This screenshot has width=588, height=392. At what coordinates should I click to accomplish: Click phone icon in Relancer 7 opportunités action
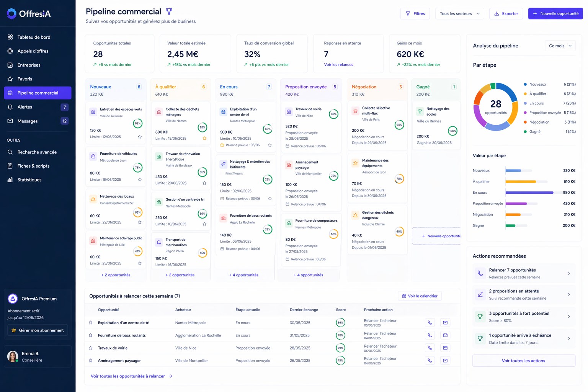pos(480,273)
